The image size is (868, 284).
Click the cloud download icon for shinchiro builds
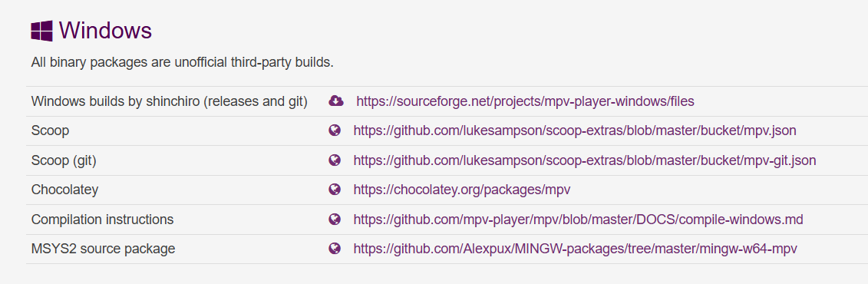[x=336, y=101]
